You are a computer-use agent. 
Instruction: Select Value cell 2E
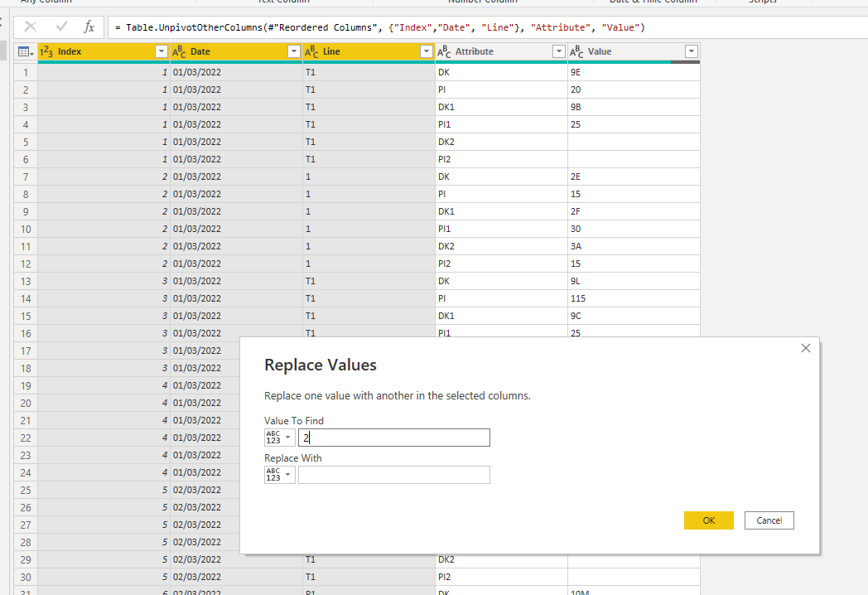coord(634,177)
